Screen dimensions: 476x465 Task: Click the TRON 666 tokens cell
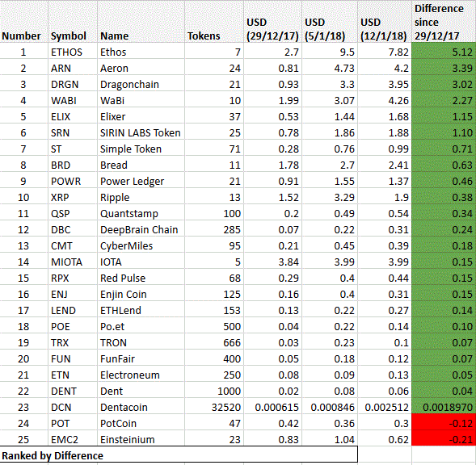[214, 342]
